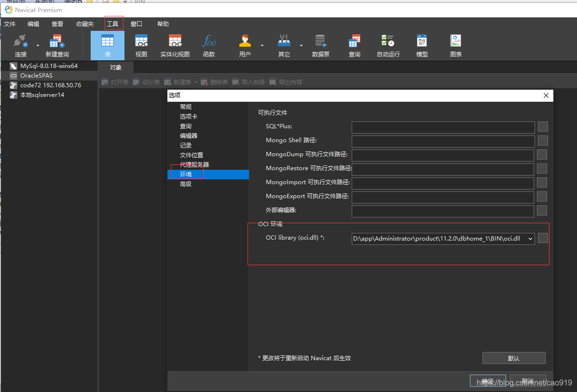Open the Tools (工具) menu
The image size is (577, 392).
click(x=112, y=24)
